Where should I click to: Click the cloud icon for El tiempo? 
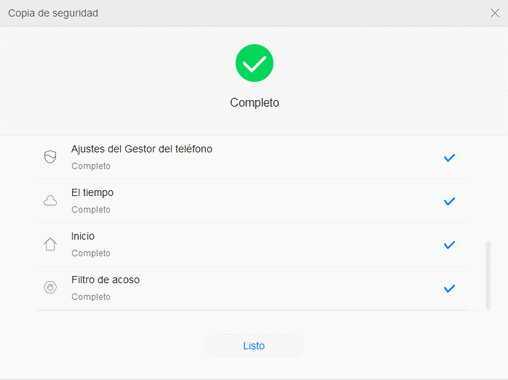pos(50,201)
